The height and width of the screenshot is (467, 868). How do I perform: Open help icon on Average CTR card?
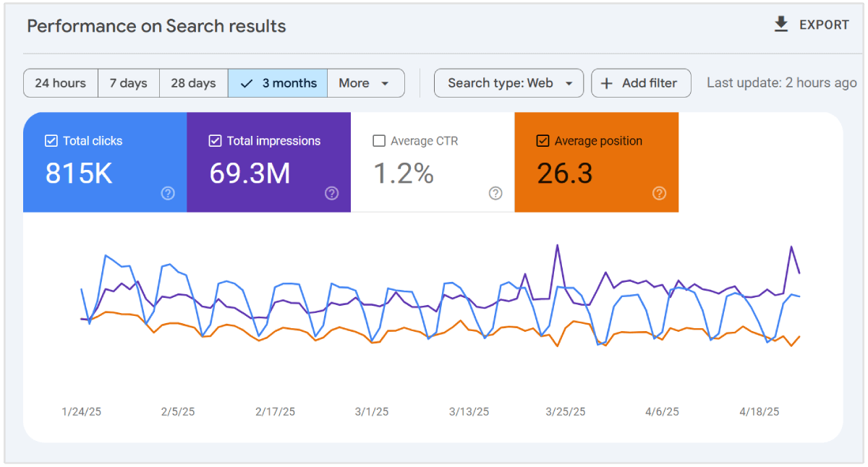tap(495, 193)
